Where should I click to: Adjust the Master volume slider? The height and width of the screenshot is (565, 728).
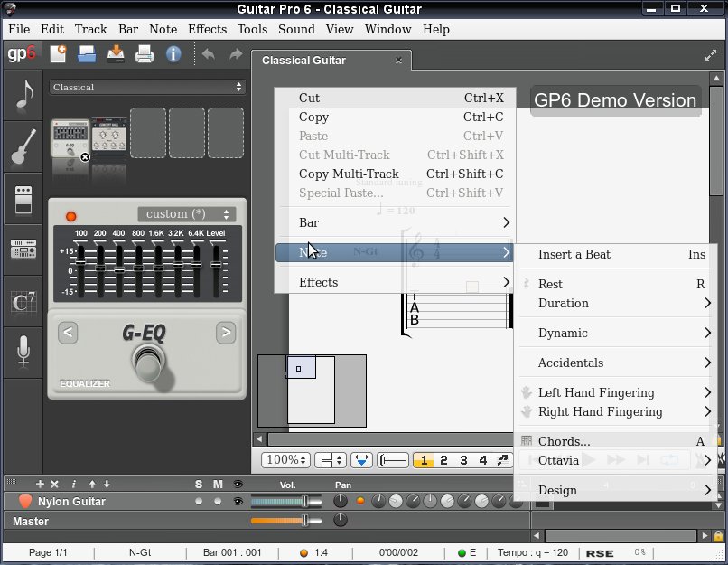pos(286,521)
